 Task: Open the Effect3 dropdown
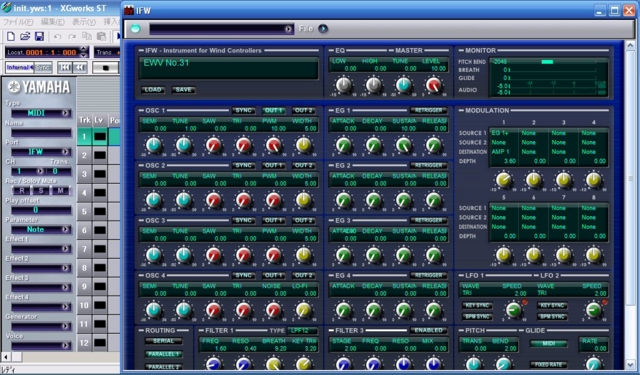[x=41, y=288]
